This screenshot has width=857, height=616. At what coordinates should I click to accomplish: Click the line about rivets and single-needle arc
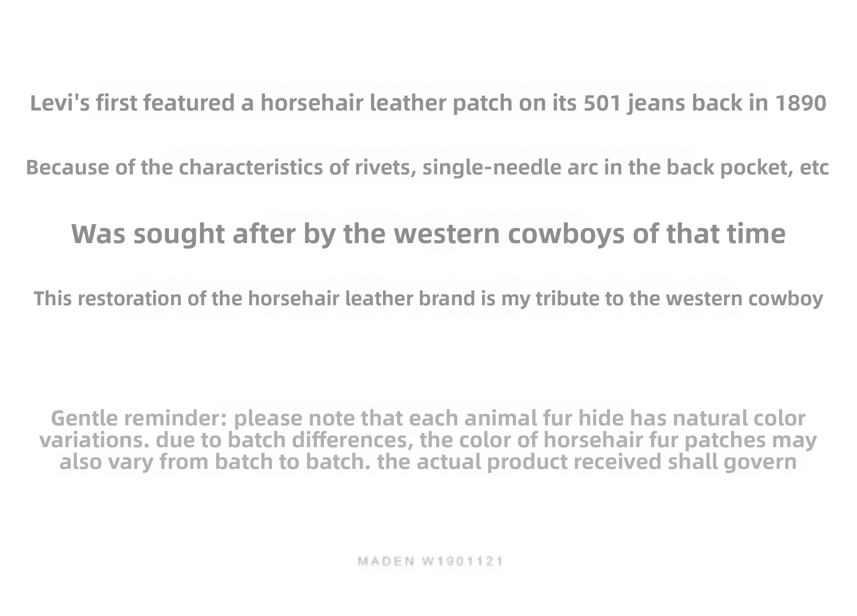click(428, 168)
